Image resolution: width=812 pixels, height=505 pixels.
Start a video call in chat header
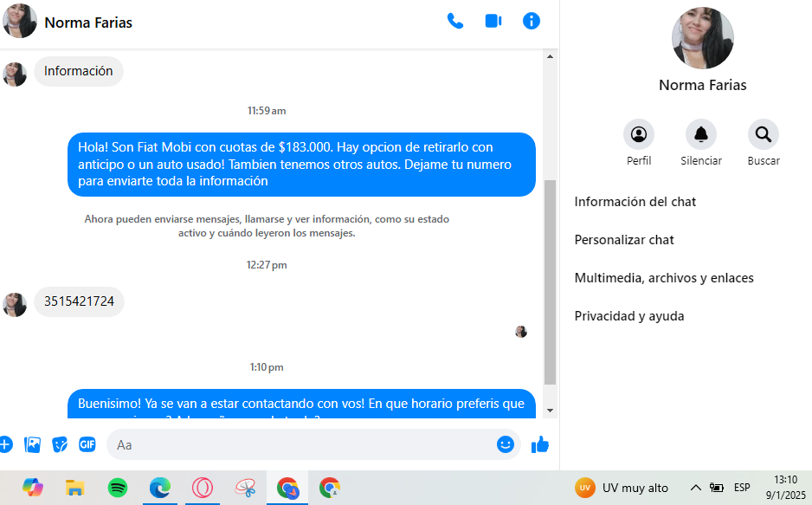(493, 22)
